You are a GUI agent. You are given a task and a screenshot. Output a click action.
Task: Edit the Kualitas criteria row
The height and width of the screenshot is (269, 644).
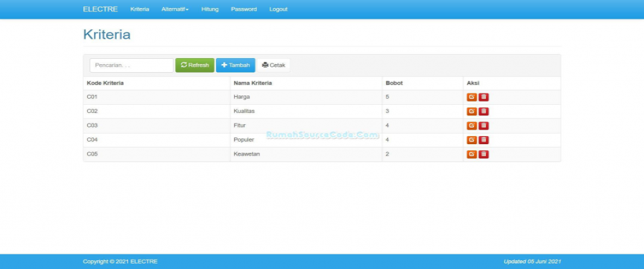point(472,111)
